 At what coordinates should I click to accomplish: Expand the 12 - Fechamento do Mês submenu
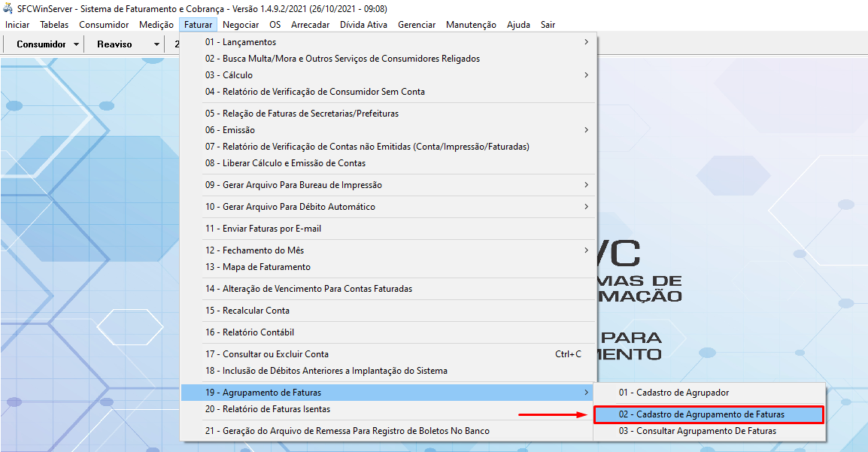tap(586, 250)
